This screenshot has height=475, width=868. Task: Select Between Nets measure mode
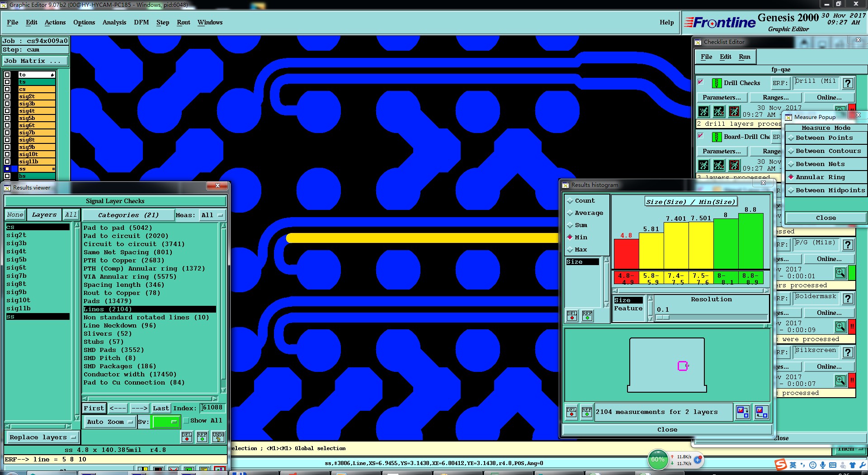(x=826, y=164)
